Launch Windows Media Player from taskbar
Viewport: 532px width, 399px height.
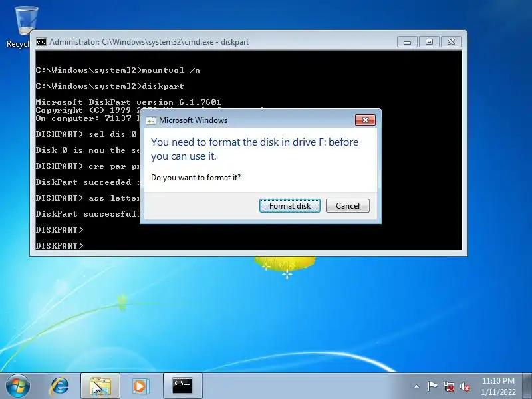point(140,386)
